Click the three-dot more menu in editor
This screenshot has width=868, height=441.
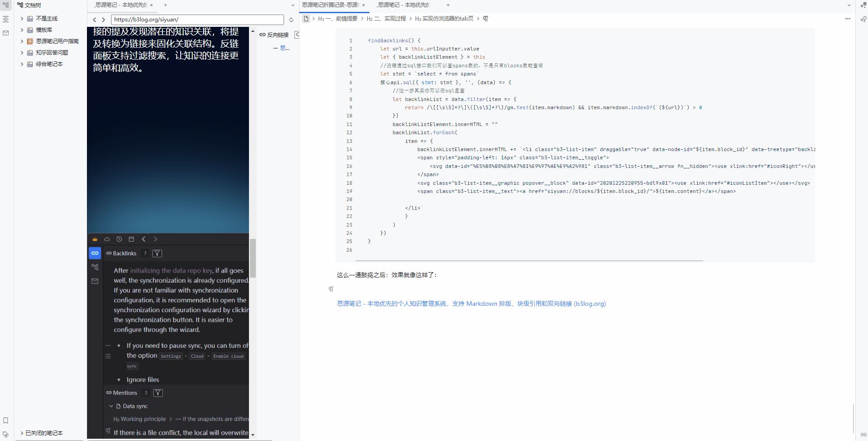[x=848, y=19]
